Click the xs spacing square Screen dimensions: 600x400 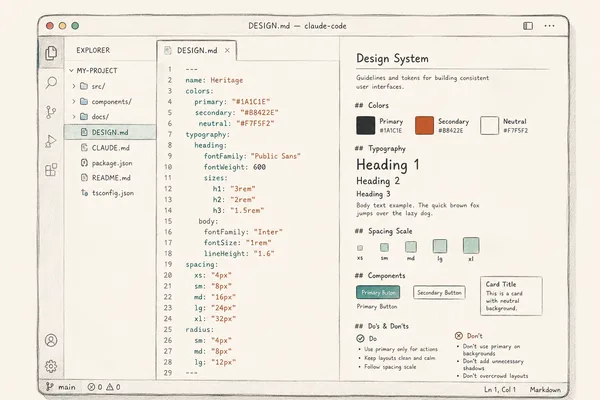pyautogui.click(x=360, y=248)
